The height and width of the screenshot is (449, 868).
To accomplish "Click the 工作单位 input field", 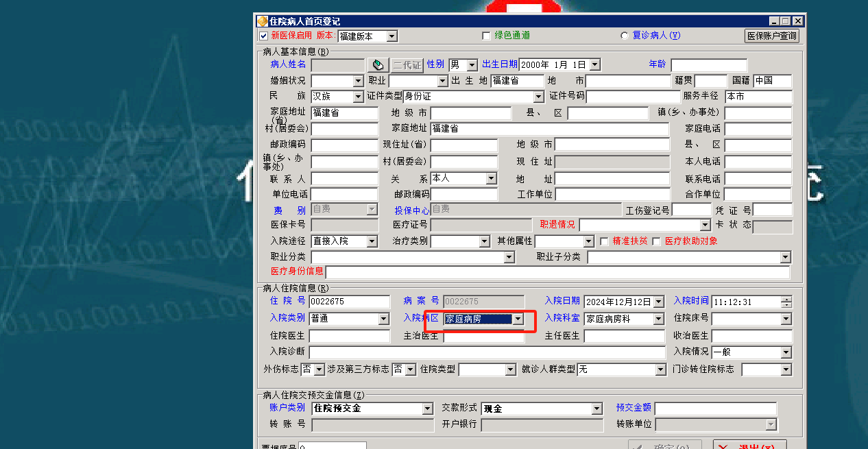I will pos(612,195).
